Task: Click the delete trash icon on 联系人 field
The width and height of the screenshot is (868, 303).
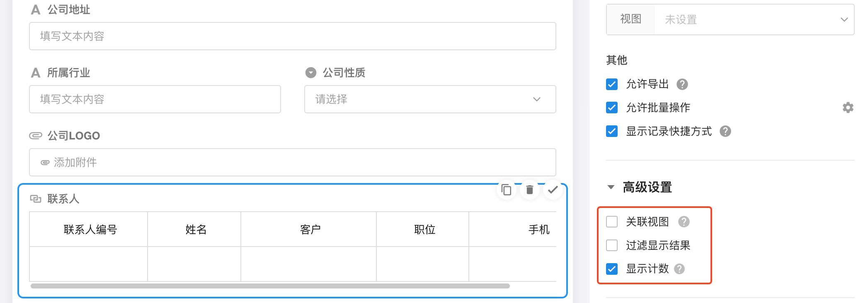Action: pos(529,190)
